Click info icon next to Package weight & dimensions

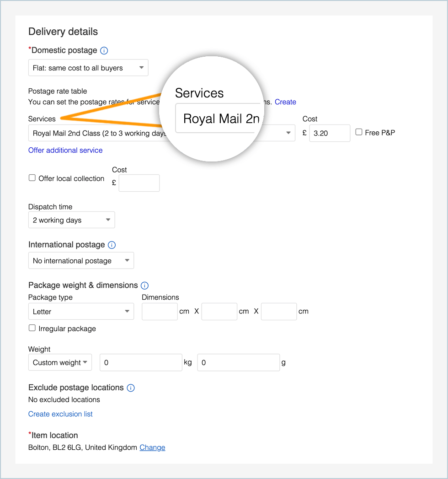(144, 285)
